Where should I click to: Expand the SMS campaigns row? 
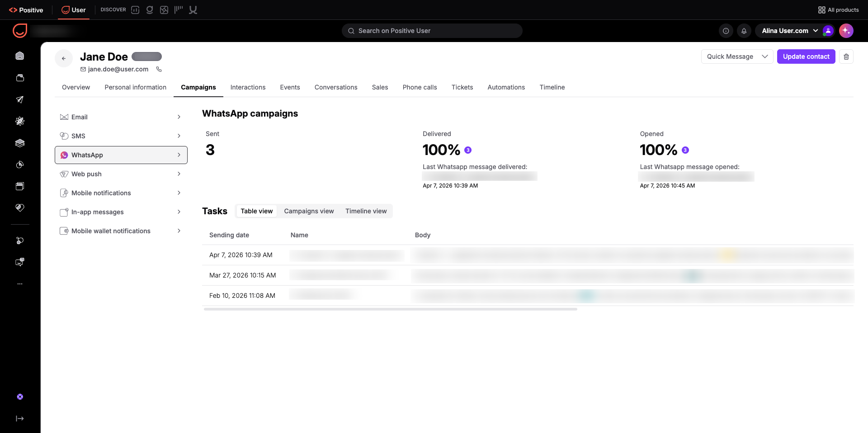(x=121, y=136)
